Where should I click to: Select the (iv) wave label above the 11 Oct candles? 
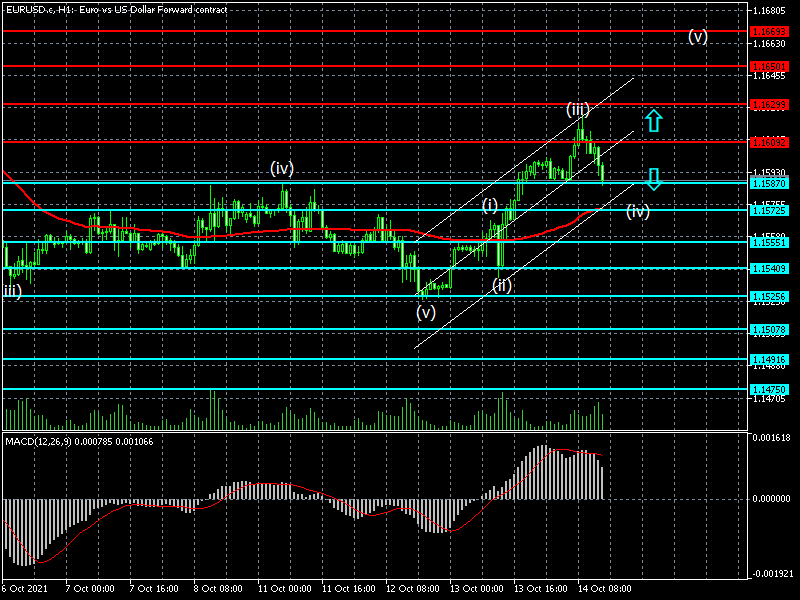(282, 169)
